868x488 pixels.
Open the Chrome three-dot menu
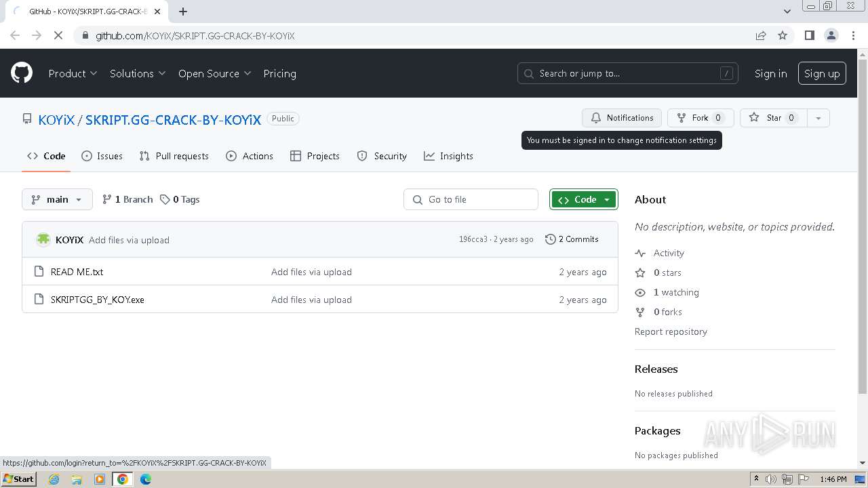pos(853,35)
